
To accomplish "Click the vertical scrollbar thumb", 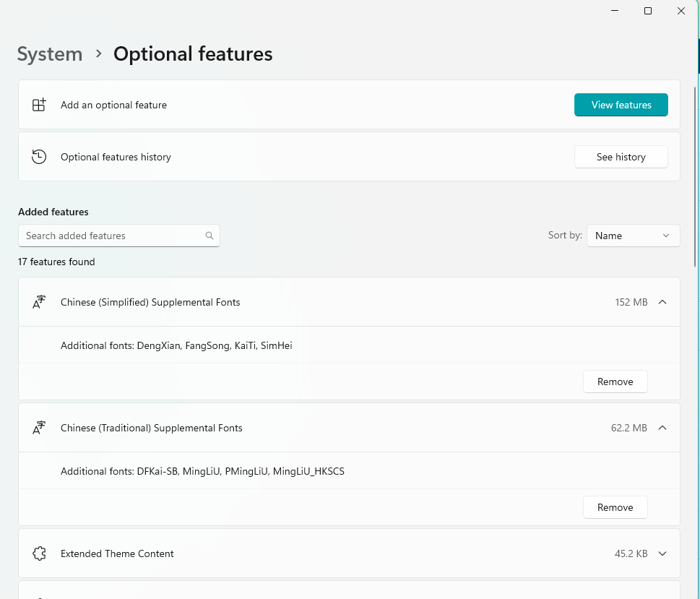I will [x=696, y=176].
